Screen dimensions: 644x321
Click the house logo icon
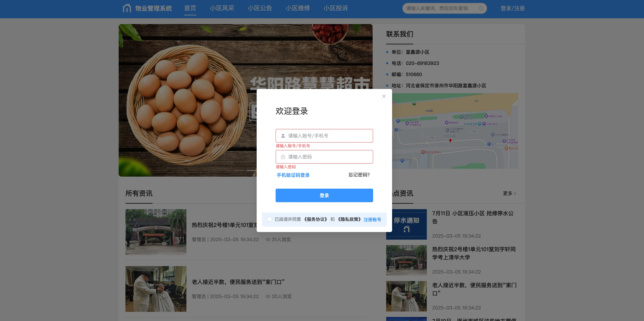tap(127, 8)
